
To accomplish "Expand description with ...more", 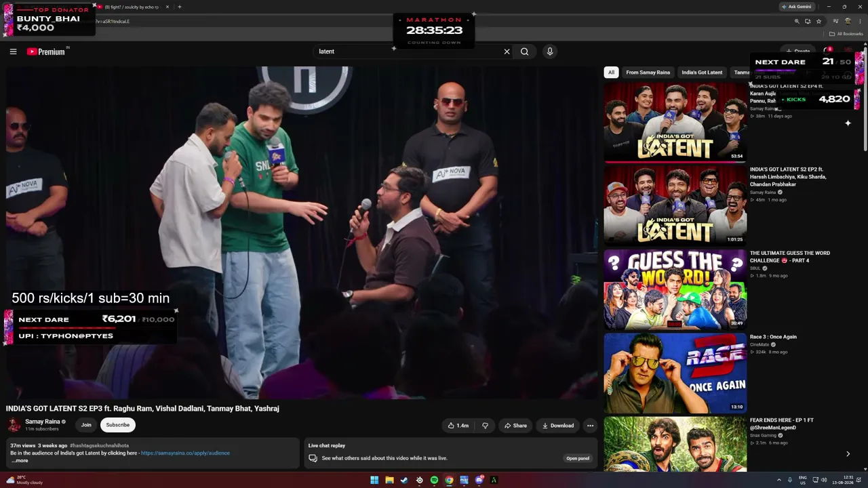I will click(x=20, y=461).
